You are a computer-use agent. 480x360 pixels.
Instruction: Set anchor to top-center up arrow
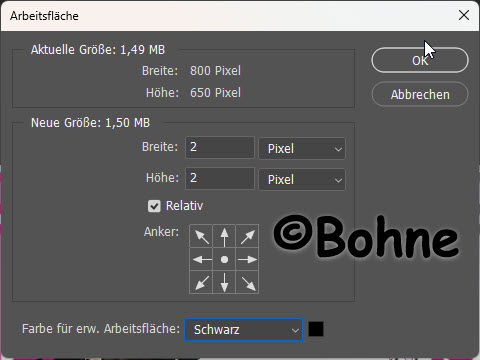[x=224, y=236]
